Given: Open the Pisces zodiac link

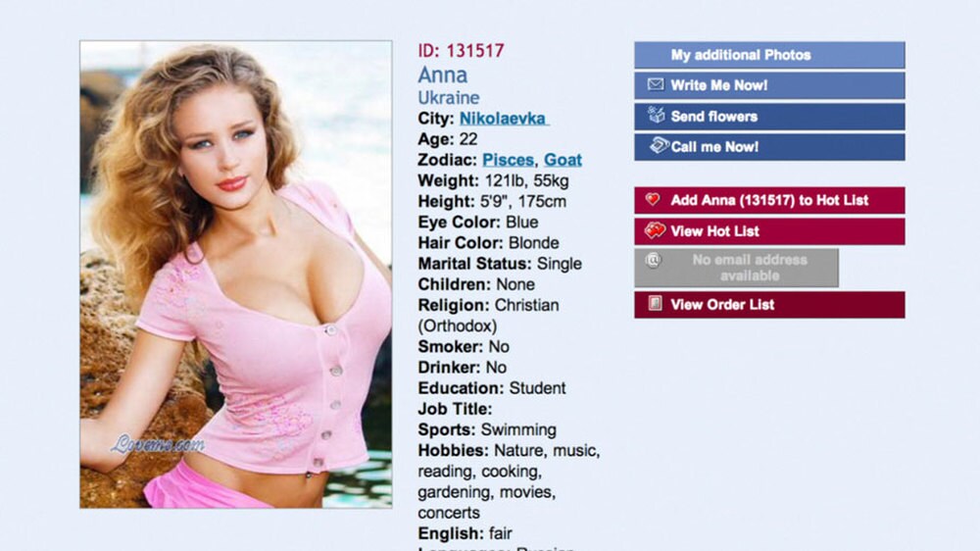Looking at the screenshot, I should pyautogui.click(x=508, y=160).
